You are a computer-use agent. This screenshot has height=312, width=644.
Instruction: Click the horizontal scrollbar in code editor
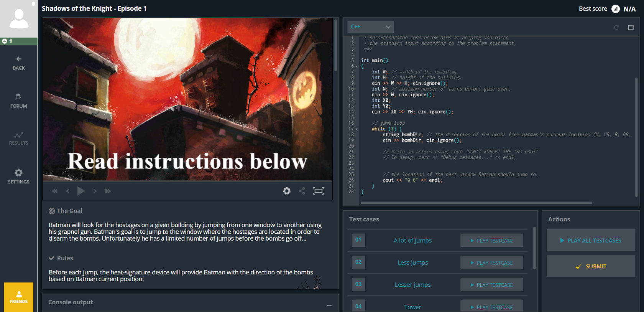pyautogui.click(x=476, y=203)
